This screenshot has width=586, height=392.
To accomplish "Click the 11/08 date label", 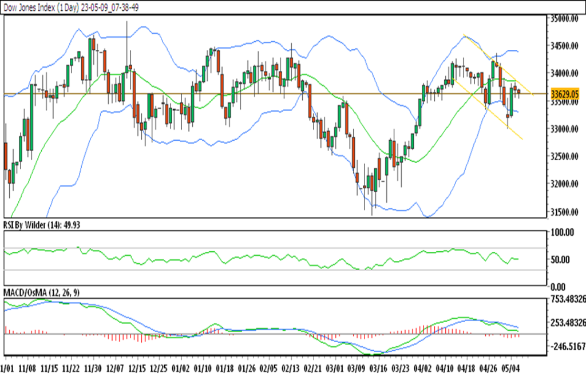I will tap(27, 369).
